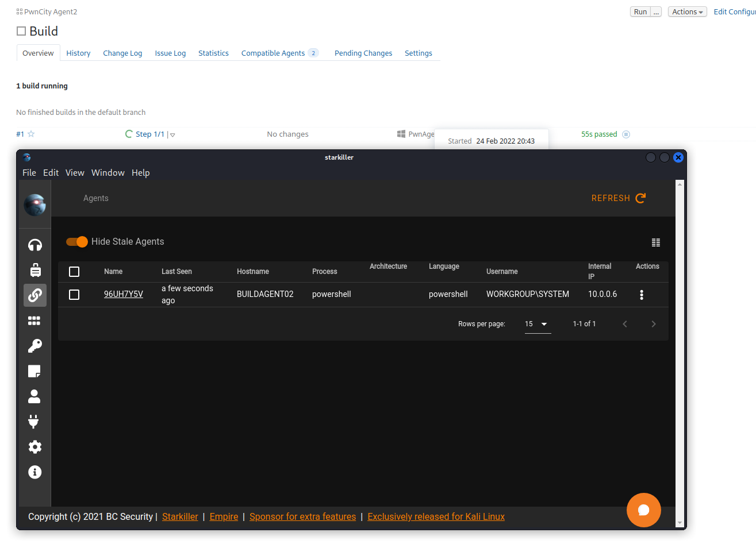Open Settings gear icon in Starkiller sidebar
The width and height of the screenshot is (756, 548).
pos(35,447)
